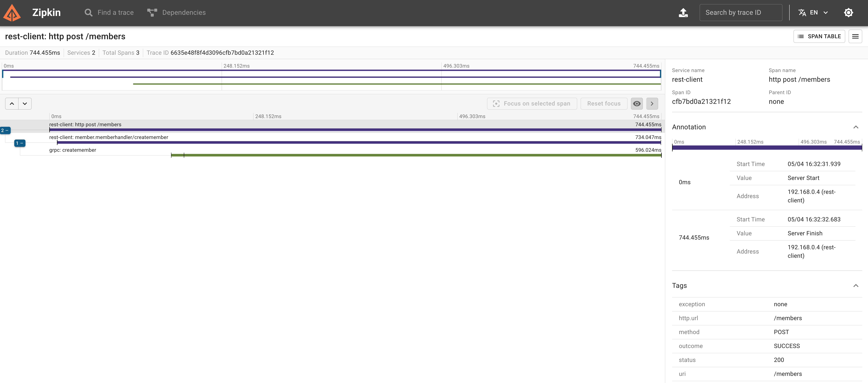
Task: Collapse the child span with the 1 badge
Action: coord(20,143)
